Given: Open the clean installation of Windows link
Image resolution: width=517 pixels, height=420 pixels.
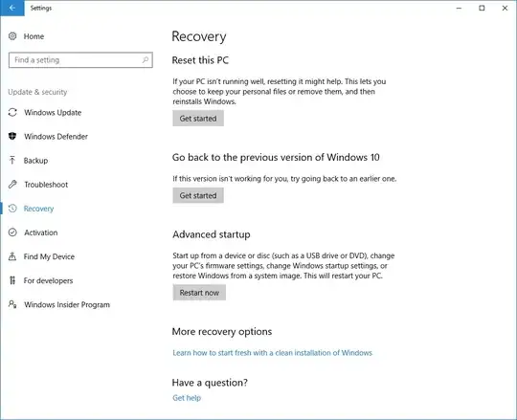Looking at the screenshot, I should 272,353.
